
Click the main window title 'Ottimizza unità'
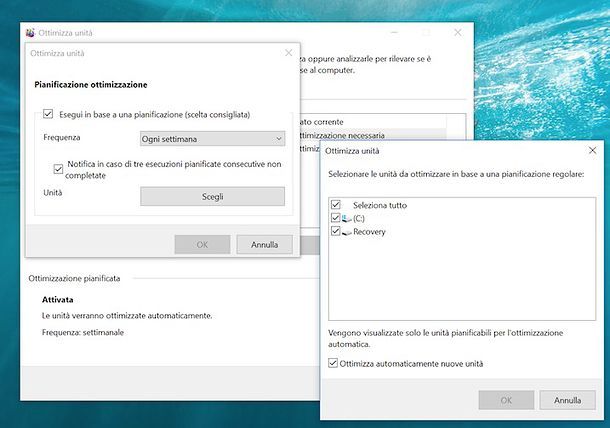coord(65,33)
